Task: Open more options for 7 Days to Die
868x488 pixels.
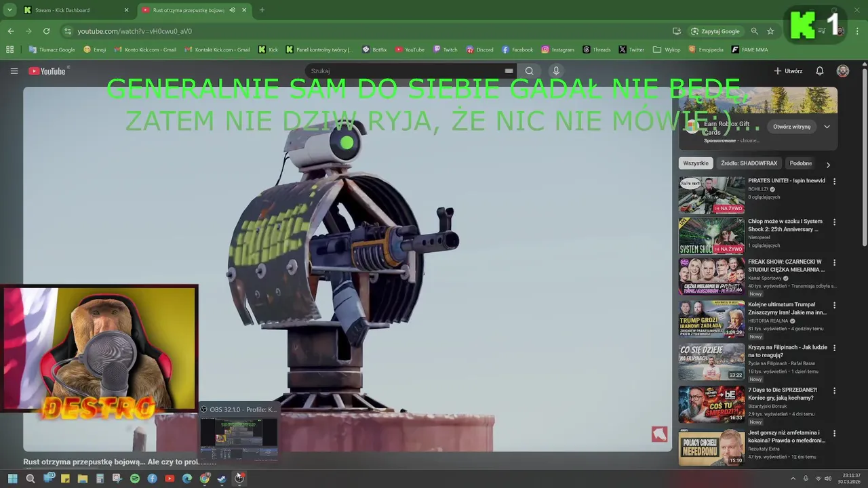Action: click(834, 391)
